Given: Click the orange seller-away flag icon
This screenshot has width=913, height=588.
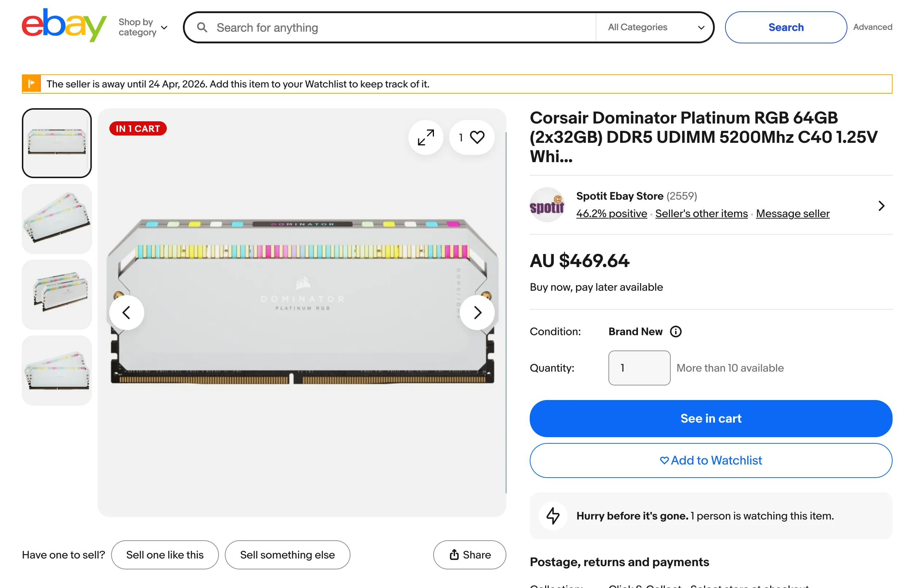Looking at the screenshot, I should tap(31, 84).
